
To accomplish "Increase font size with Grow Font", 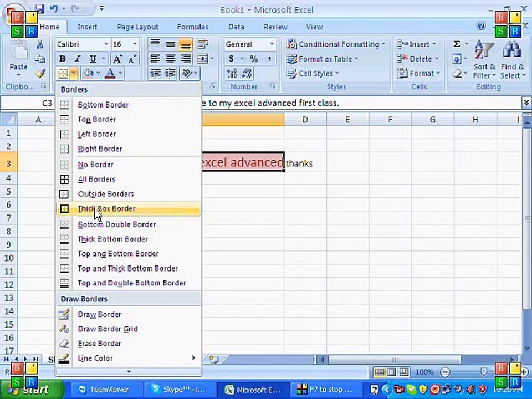I will coord(117,59).
